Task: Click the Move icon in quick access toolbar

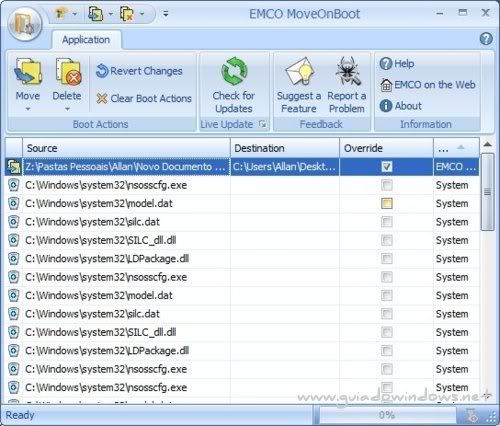Action: coord(96,14)
